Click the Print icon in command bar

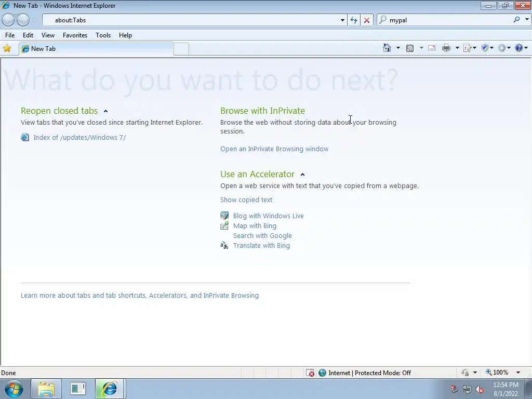pyautogui.click(x=446, y=48)
